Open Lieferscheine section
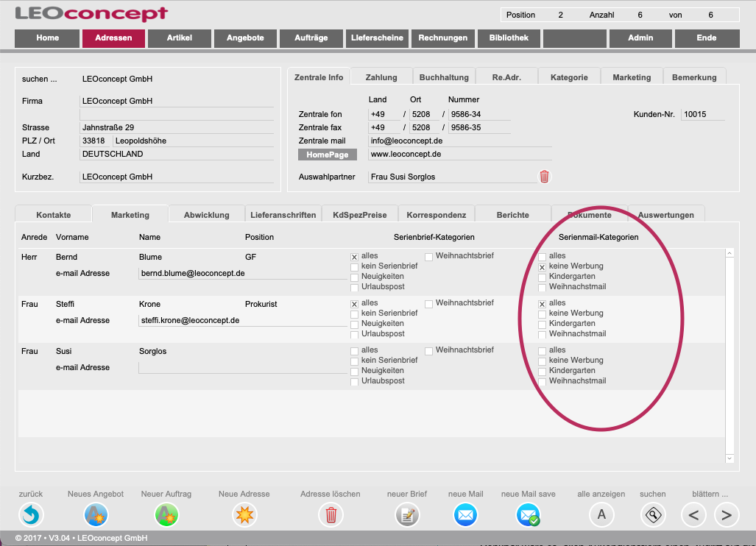 click(x=377, y=38)
